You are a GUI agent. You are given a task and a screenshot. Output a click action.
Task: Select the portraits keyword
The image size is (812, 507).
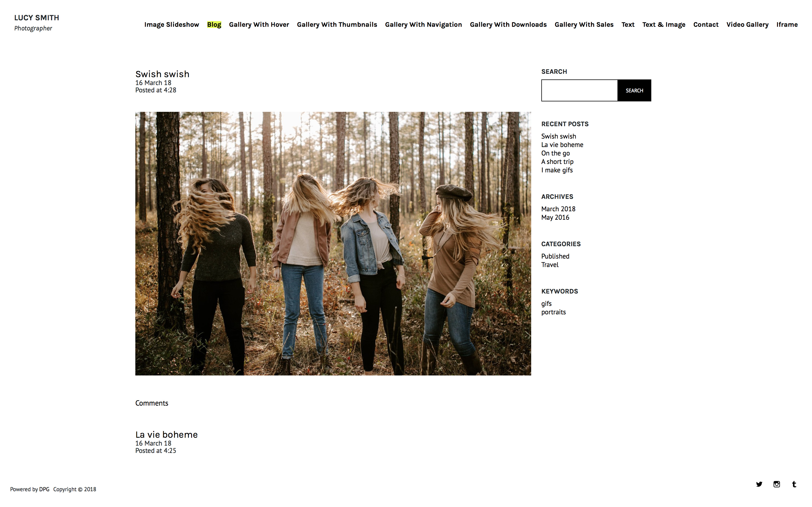553,312
